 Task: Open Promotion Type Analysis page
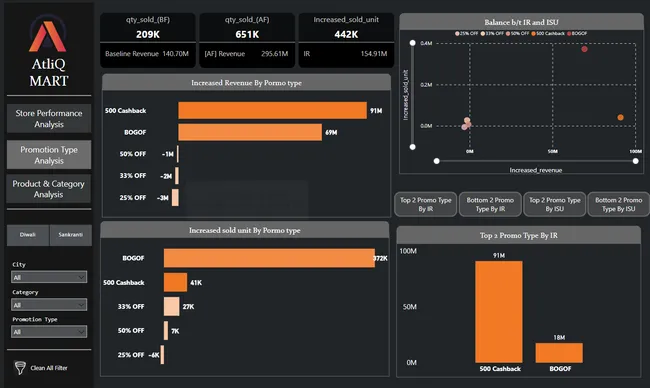click(x=49, y=155)
